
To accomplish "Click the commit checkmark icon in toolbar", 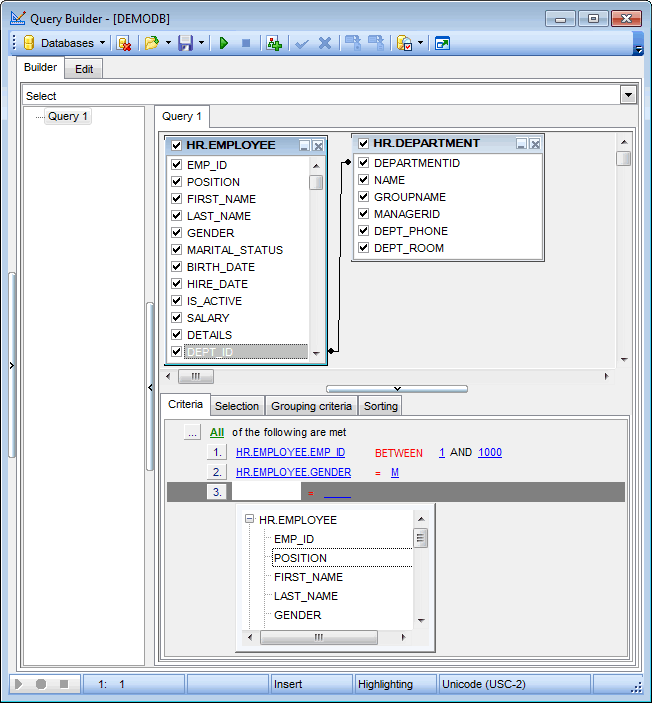I will [x=302, y=43].
